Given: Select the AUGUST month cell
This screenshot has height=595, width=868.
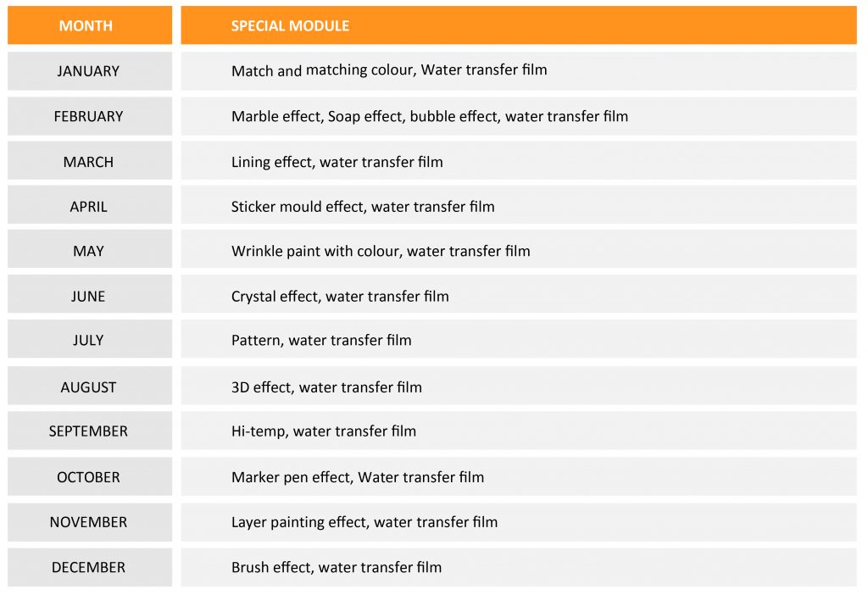Looking at the screenshot, I should (90, 386).
